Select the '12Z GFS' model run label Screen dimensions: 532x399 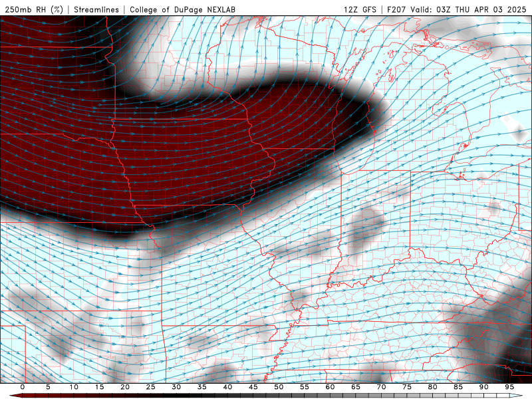coord(360,9)
